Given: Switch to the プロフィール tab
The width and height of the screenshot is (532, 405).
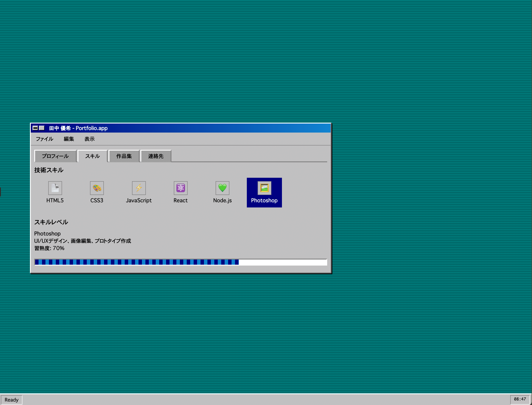Looking at the screenshot, I should tap(55, 156).
